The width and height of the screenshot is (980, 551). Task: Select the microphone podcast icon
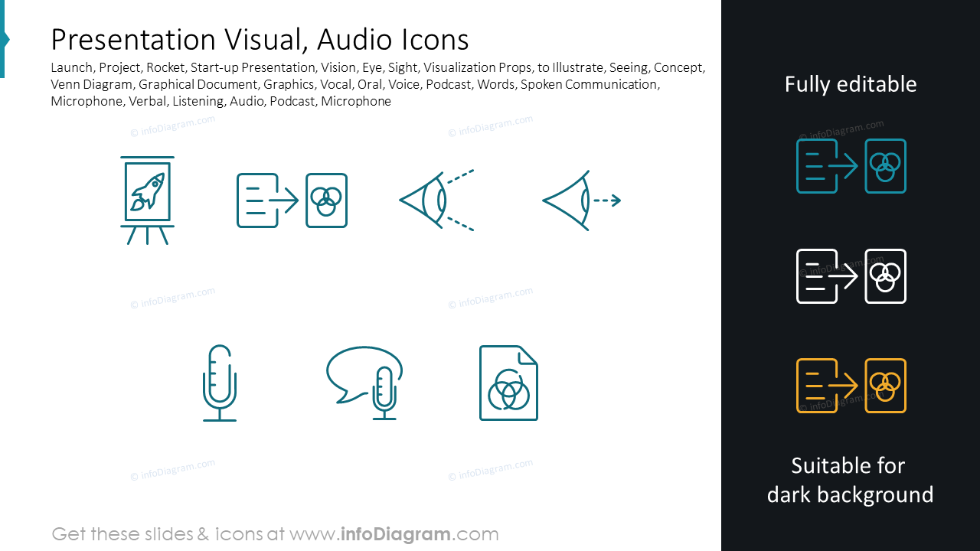[x=220, y=383]
